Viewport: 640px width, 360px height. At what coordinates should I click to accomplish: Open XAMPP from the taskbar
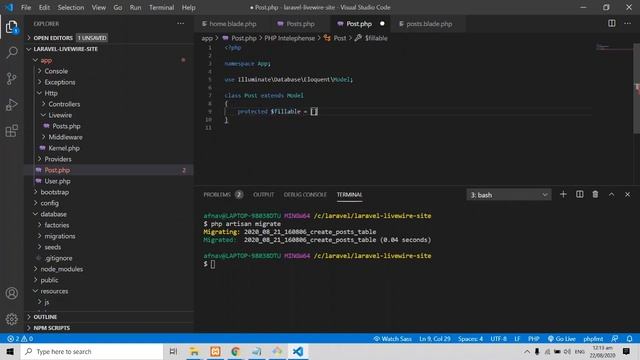[215, 351]
